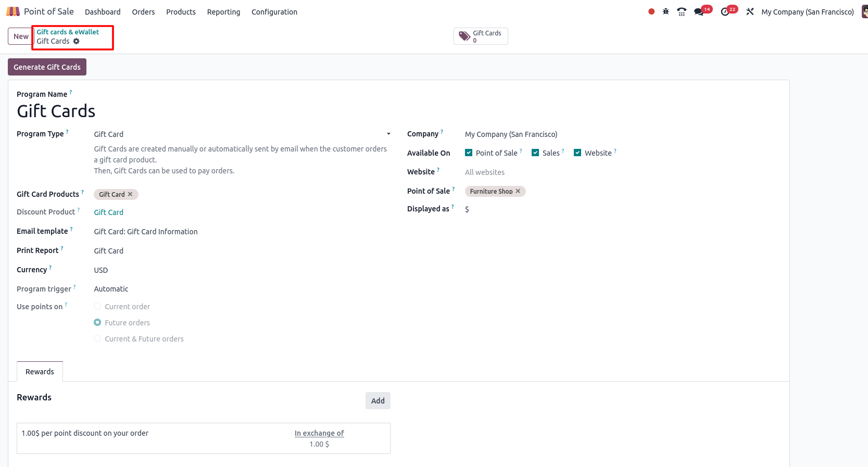
Task: Click help tooltip next to Print Report
Action: pos(62,248)
